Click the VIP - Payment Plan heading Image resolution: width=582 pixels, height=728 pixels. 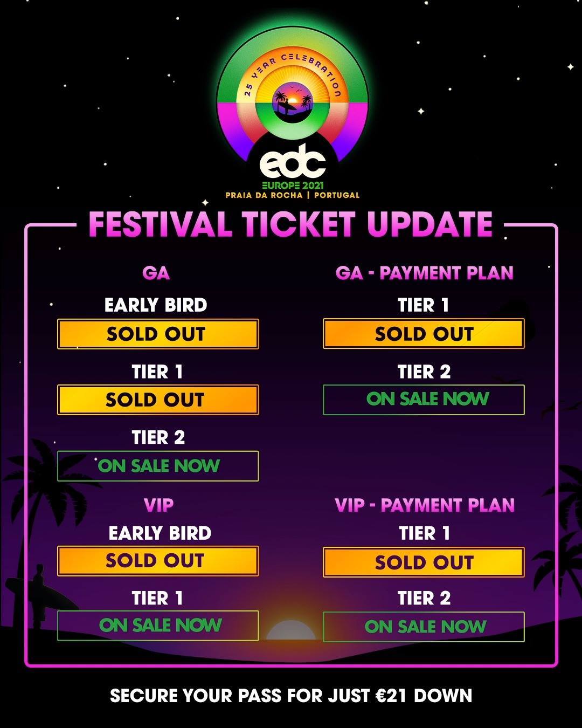tap(425, 505)
